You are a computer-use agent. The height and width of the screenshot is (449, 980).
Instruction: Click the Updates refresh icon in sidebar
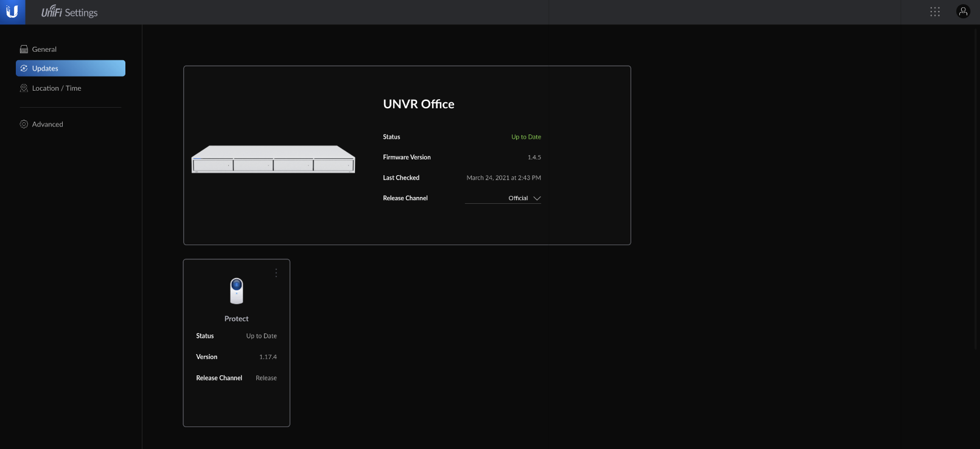(24, 68)
